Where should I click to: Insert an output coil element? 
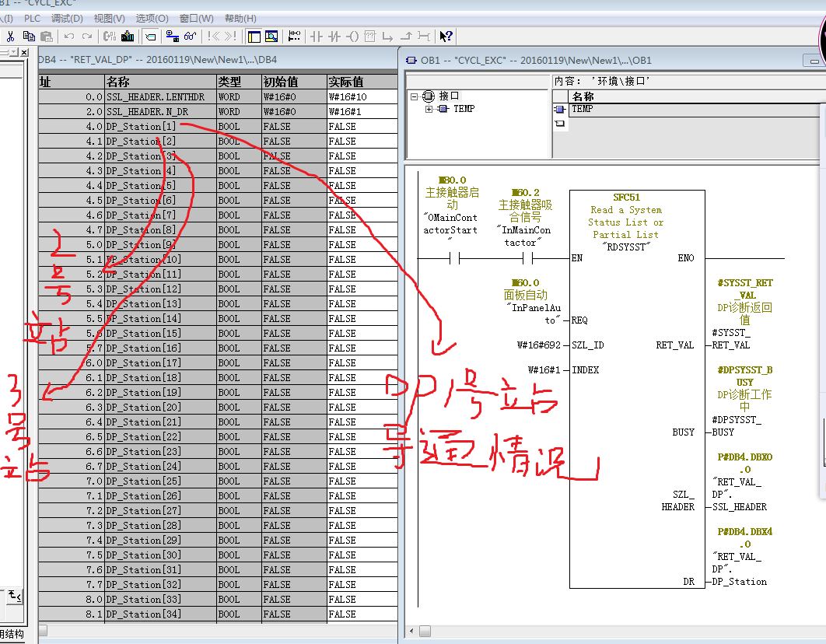point(352,37)
